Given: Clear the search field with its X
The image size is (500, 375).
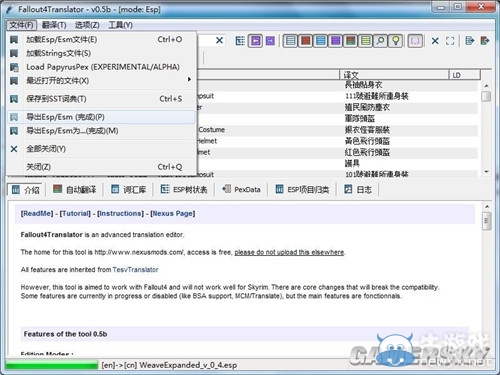Looking at the screenshot, I should tap(219, 40).
